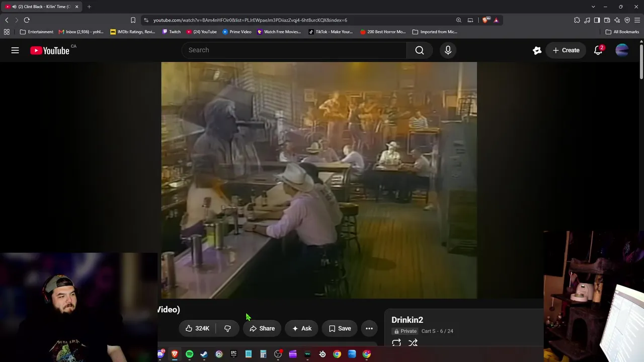Screen dimensions: 644x362
Task: Open Brave Rewards triangle icon
Action: tap(496, 20)
